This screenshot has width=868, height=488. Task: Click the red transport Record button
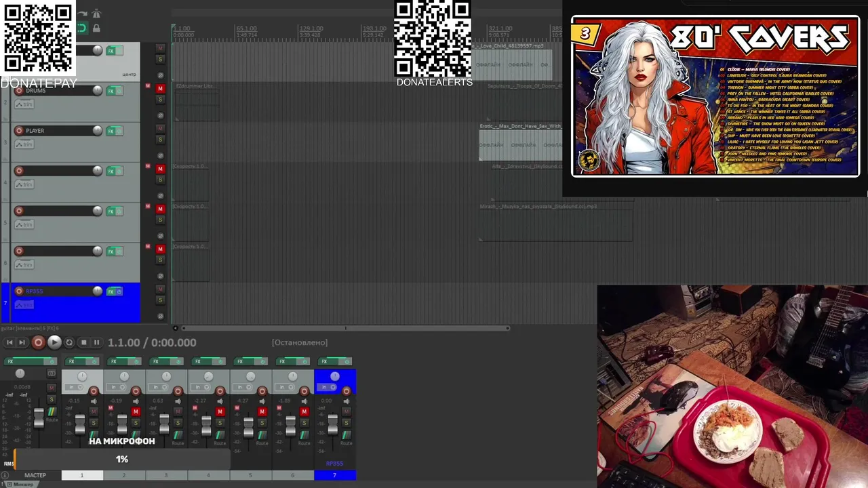point(38,343)
